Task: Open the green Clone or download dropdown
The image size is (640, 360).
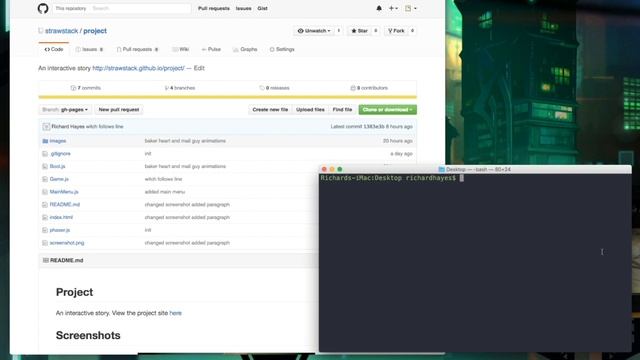Action: click(387, 109)
